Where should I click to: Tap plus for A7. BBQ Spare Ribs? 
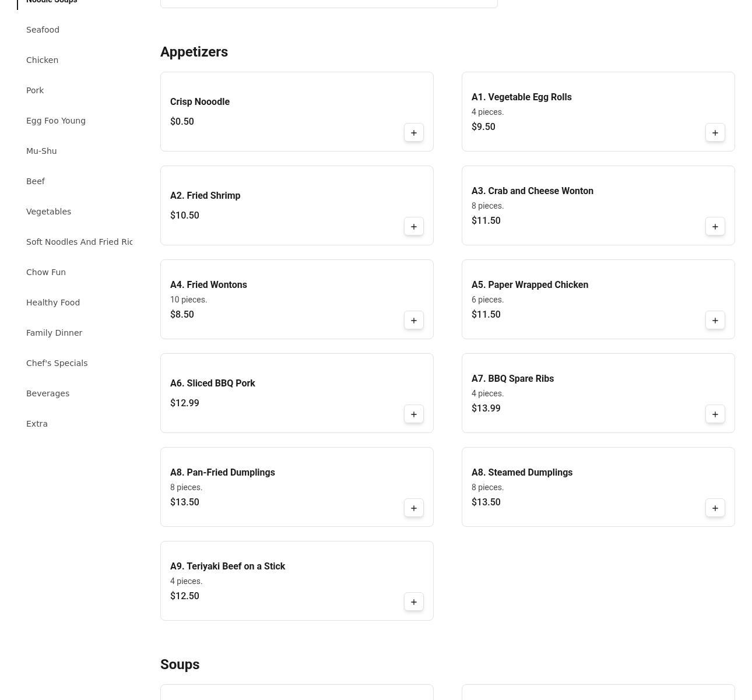coord(715,414)
